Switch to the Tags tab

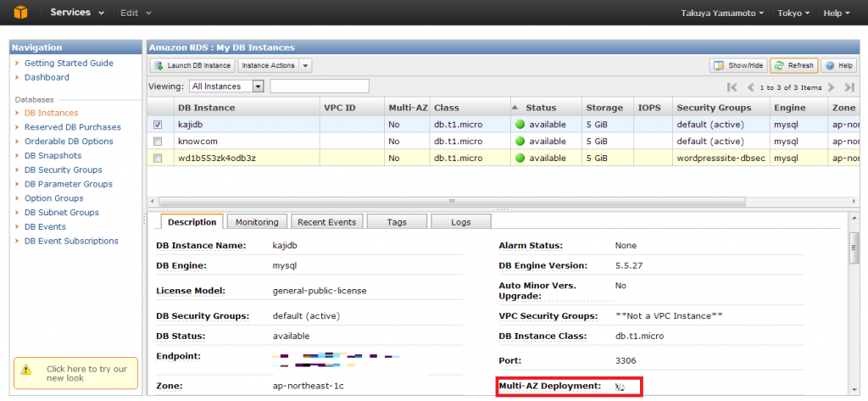click(x=397, y=222)
